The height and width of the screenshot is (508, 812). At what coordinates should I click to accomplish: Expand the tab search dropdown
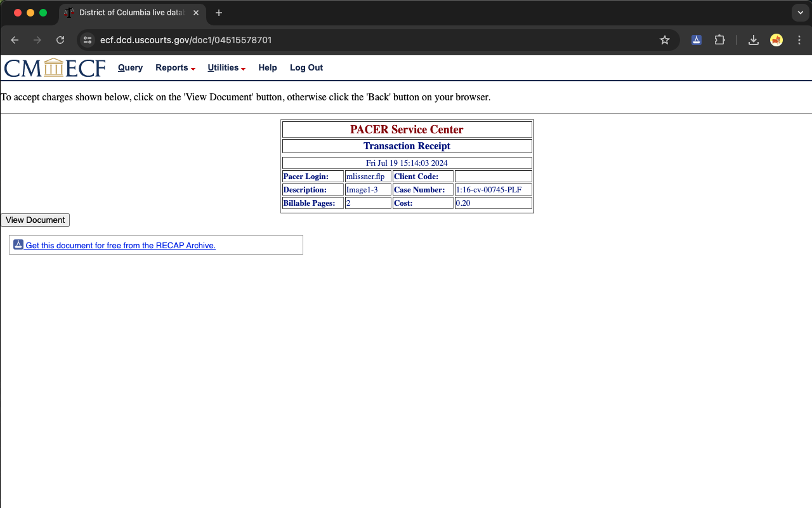pos(799,13)
